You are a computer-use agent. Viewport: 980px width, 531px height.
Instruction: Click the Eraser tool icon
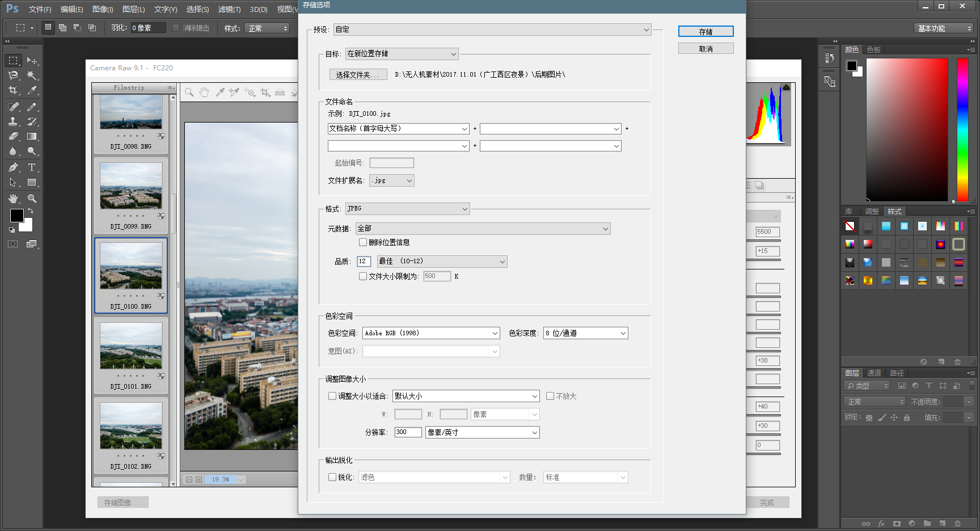[x=13, y=136]
